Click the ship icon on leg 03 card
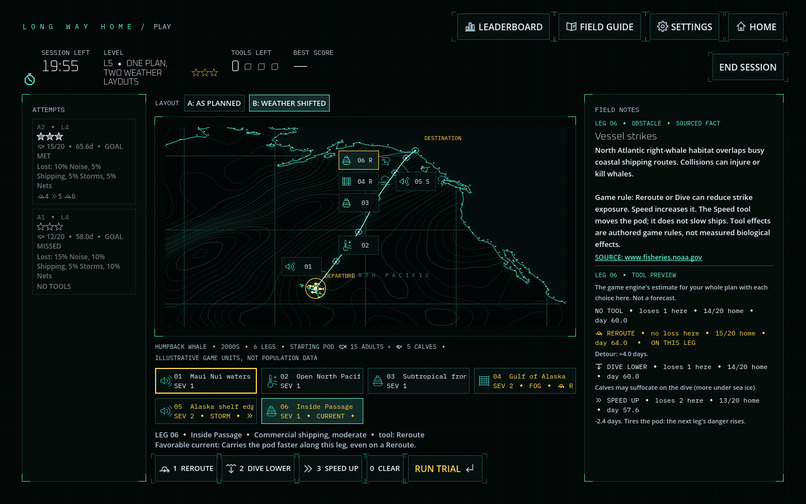This screenshot has width=806, height=504. [x=378, y=381]
